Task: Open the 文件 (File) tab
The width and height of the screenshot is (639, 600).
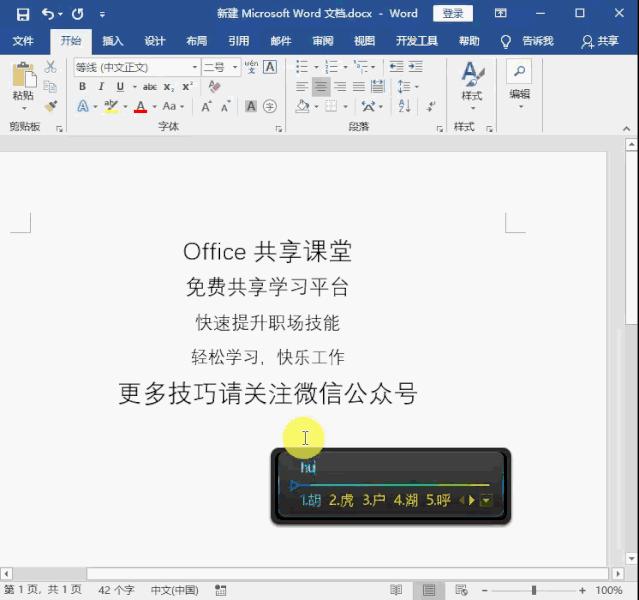Action: click(23, 41)
